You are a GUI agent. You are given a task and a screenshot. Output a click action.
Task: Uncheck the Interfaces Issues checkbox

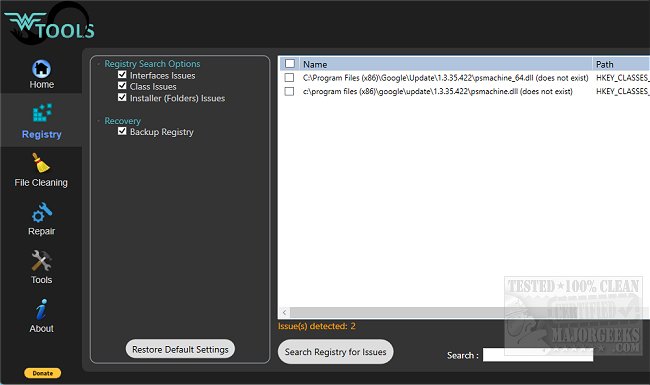tap(122, 75)
